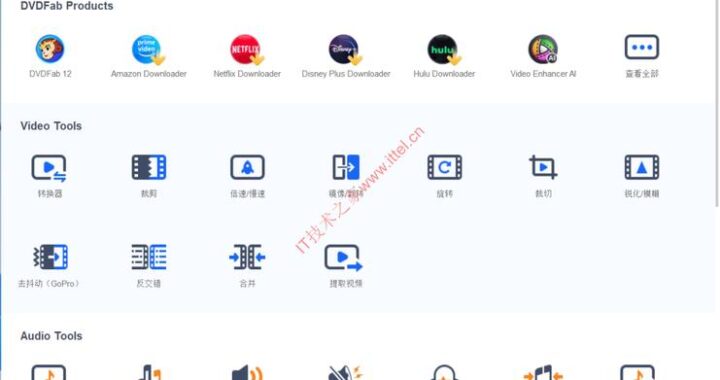Select the video trim tool (裁剪)
The height and width of the screenshot is (380, 720).
(149, 167)
